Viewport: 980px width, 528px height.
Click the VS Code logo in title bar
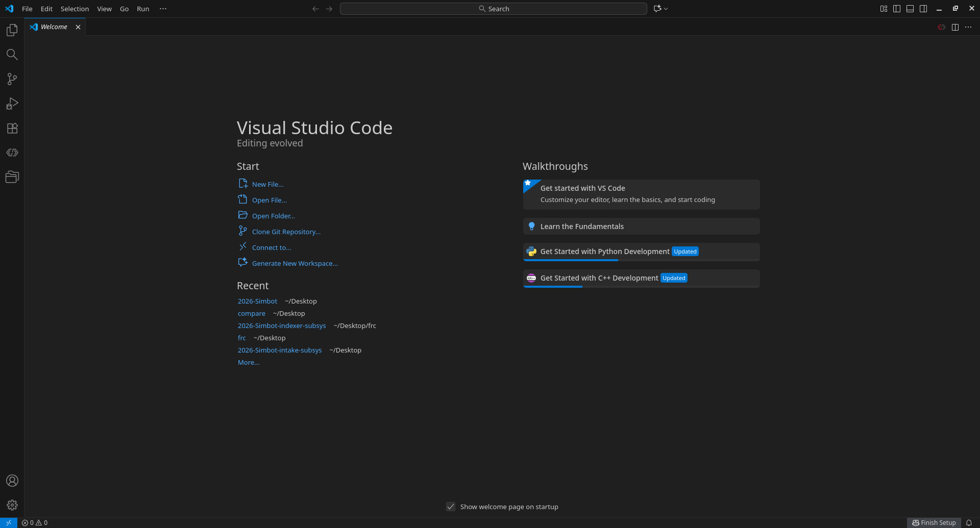(9, 9)
